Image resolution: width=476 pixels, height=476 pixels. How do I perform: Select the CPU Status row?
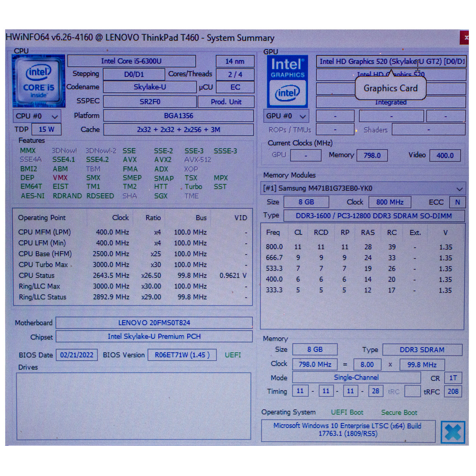133,275
